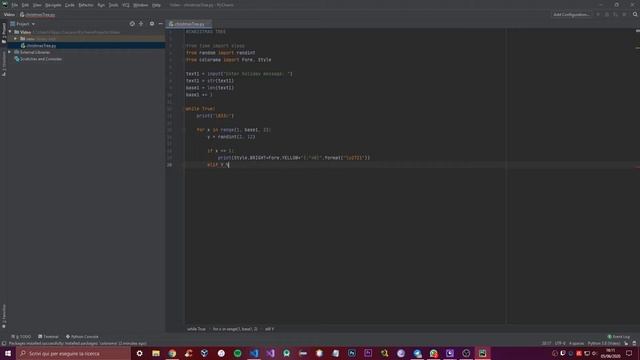Open the Python Console tool window

pyautogui.click(x=82, y=337)
